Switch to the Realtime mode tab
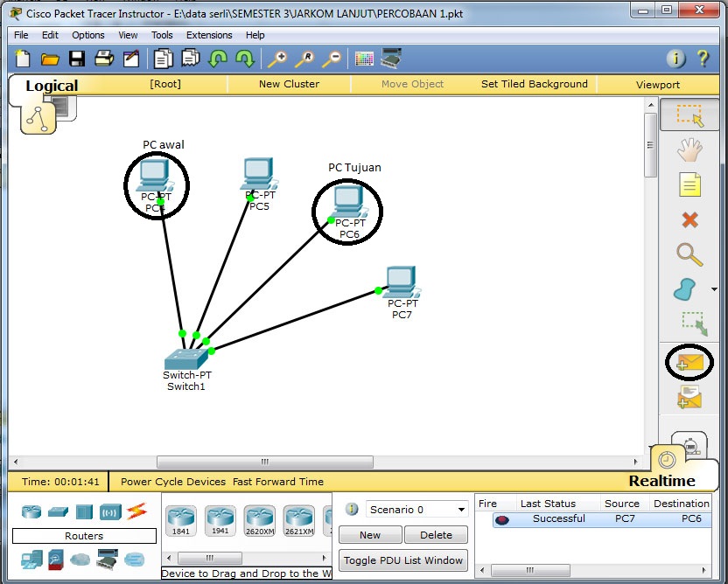 click(661, 481)
